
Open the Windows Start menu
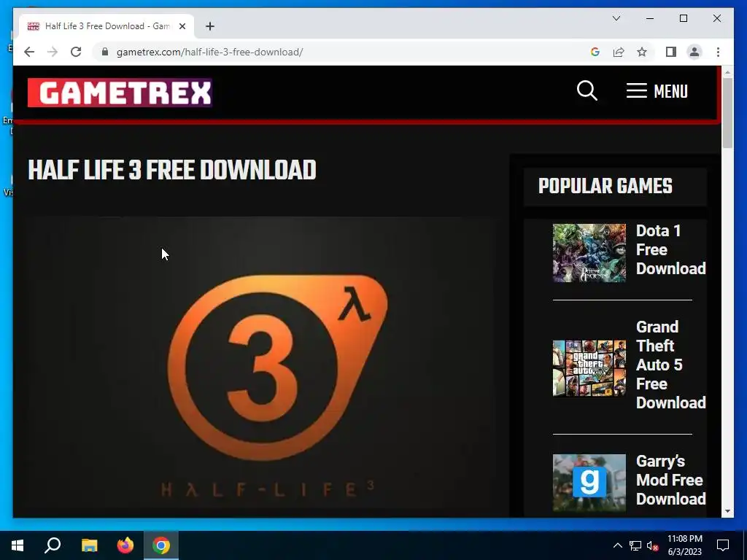pyautogui.click(x=18, y=545)
